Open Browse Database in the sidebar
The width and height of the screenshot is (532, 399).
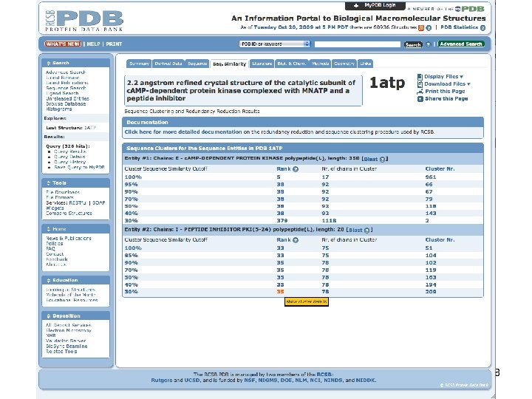(66, 104)
